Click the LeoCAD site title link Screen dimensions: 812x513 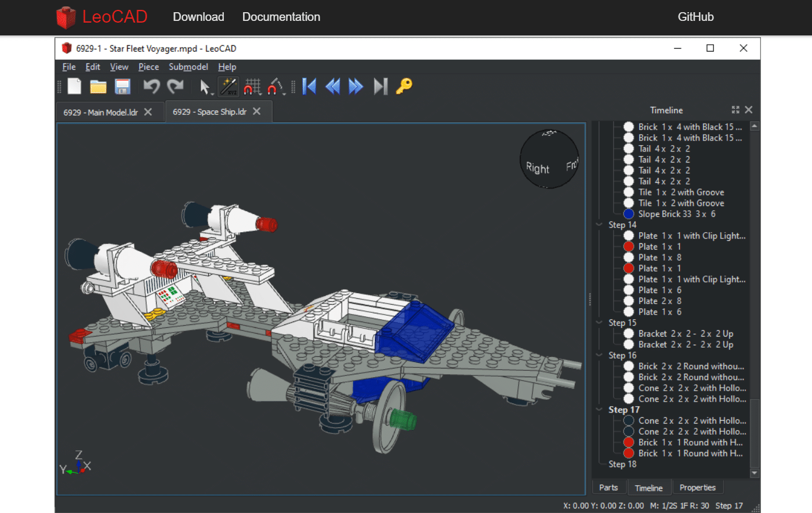115,17
